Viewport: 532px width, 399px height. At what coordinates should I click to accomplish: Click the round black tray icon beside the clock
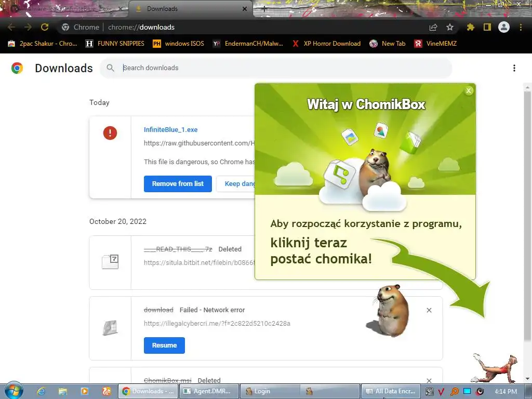coord(480,392)
